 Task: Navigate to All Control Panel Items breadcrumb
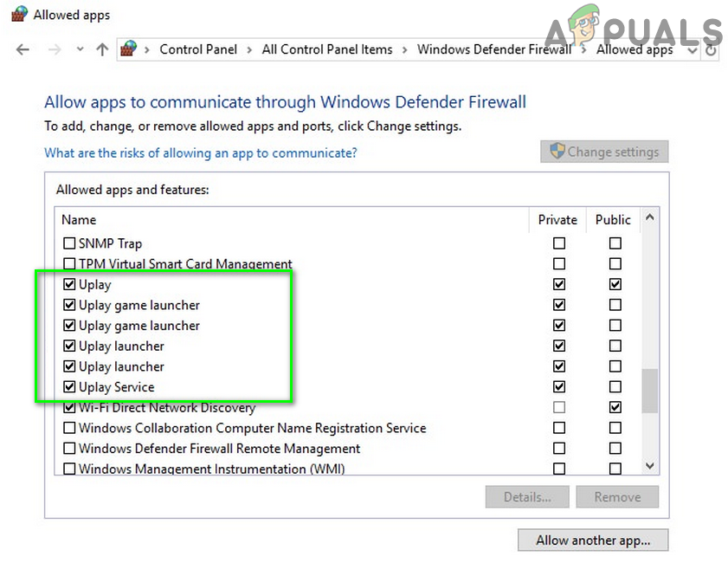tap(327, 49)
